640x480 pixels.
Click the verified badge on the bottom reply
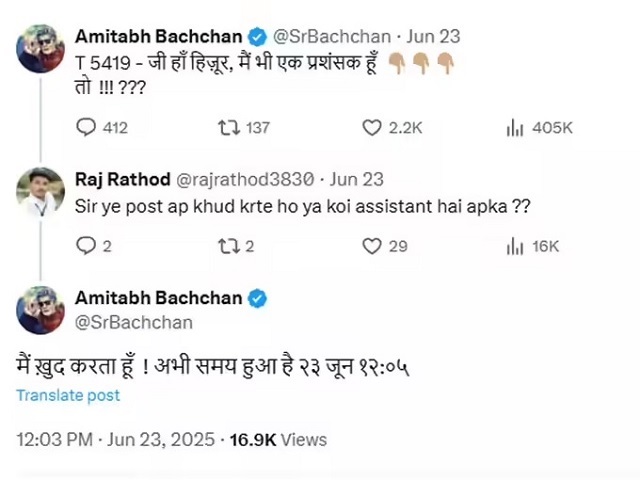tap(258, 298)
